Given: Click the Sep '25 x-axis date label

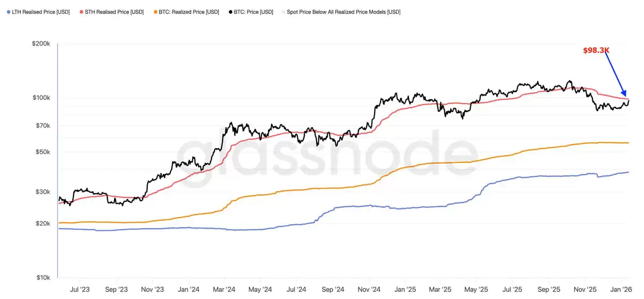Looking at the screenshot, I should point(548,289).
